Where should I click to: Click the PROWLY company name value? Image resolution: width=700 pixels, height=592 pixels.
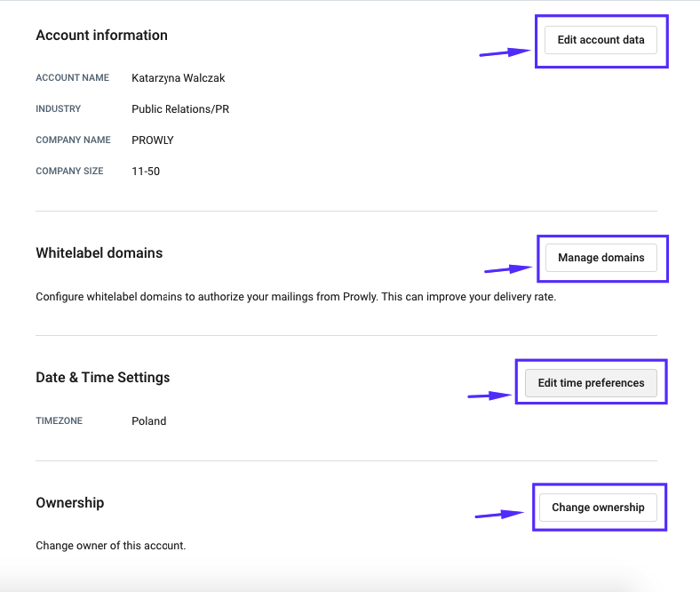point(153,140)
